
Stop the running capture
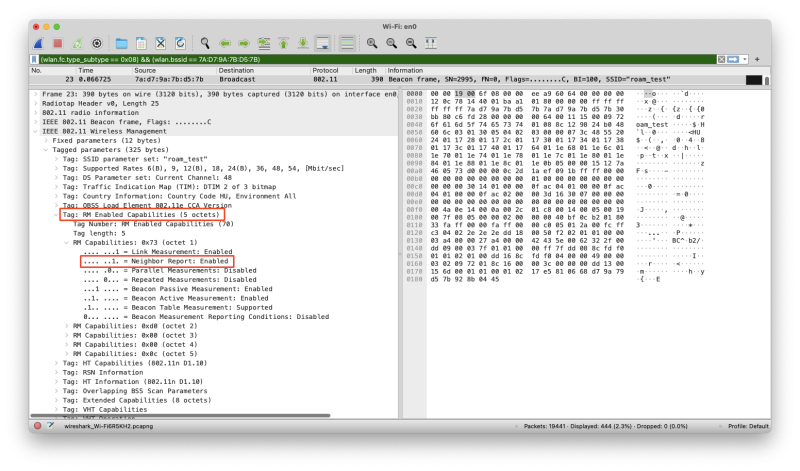pyautogui.click(x=58, y=43)
